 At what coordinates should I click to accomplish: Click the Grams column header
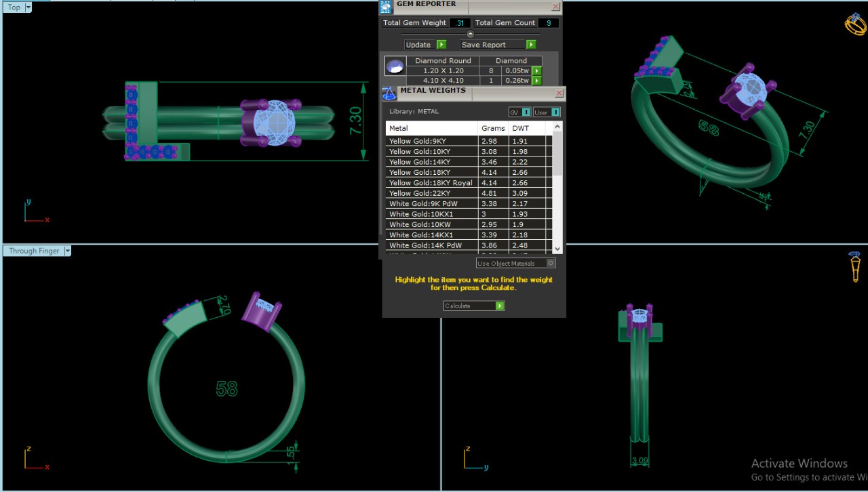(x=493, y=128)
